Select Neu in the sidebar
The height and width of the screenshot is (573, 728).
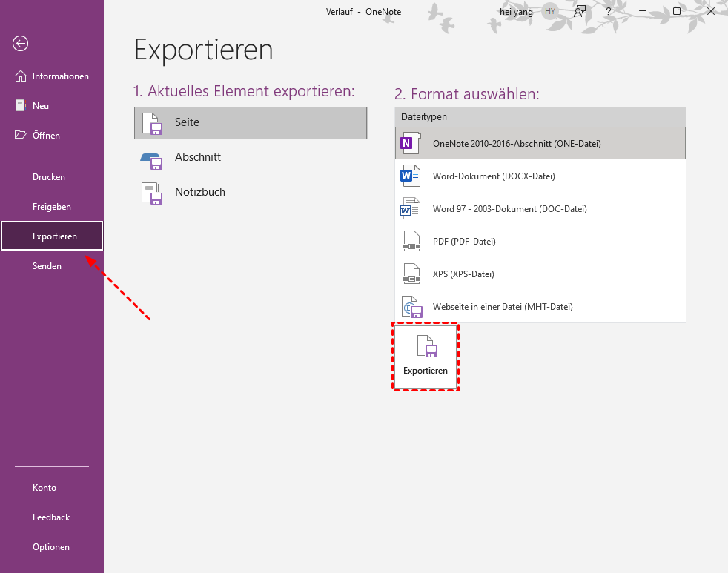pyautogui.click(x=52, y=106)
